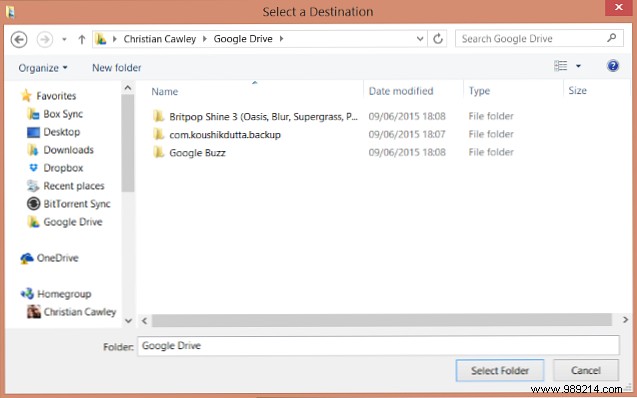Image resolution: width=637 pixels, height=398 pixels.
Task: Click the Google Drive address bar icon
Action: tap(101, 39)
